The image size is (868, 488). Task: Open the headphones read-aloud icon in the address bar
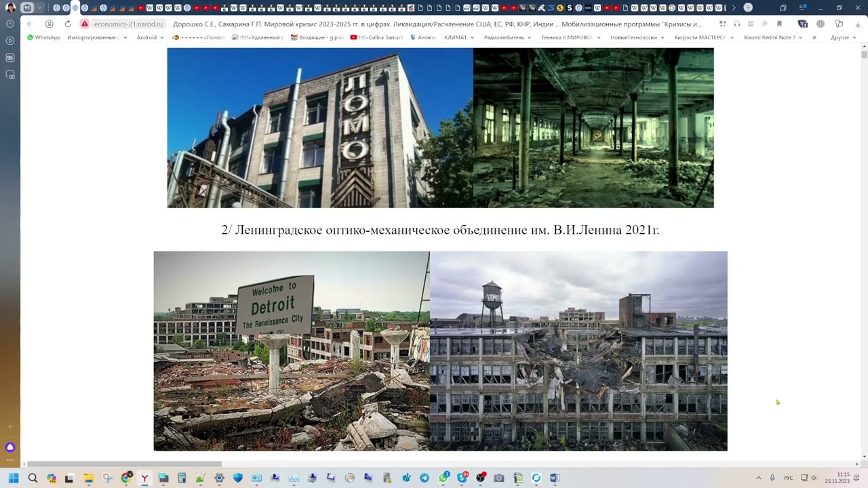click(737, 24)
